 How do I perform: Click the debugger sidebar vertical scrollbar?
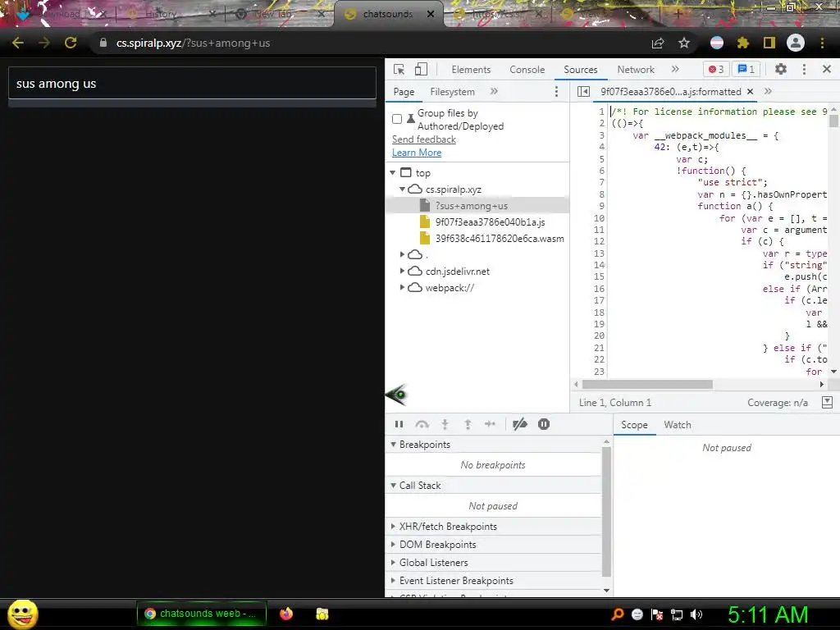pos(606,512)
